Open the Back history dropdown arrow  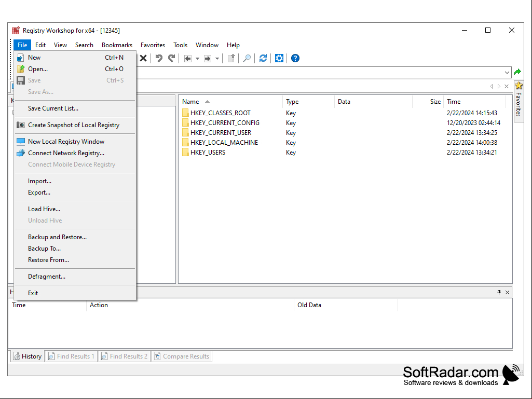tap(197, 59)
